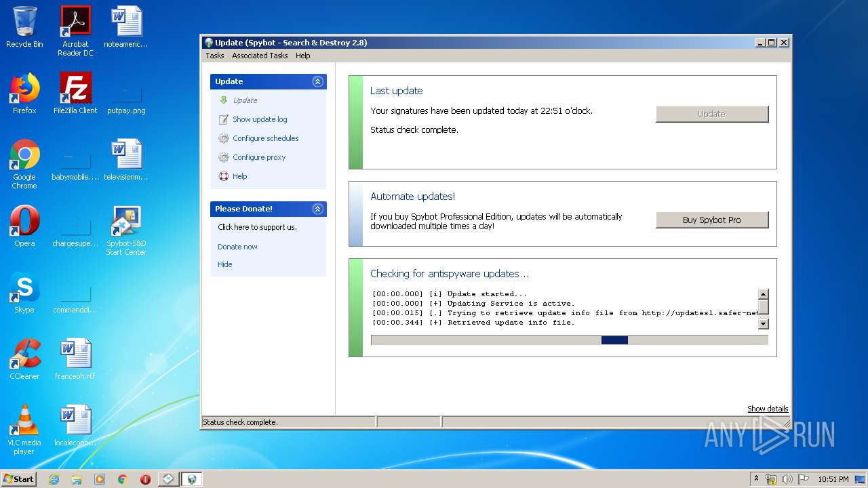Show hidden system tray icons arrow
This screenshot has height=488, width=868.
tap(756, 479)
